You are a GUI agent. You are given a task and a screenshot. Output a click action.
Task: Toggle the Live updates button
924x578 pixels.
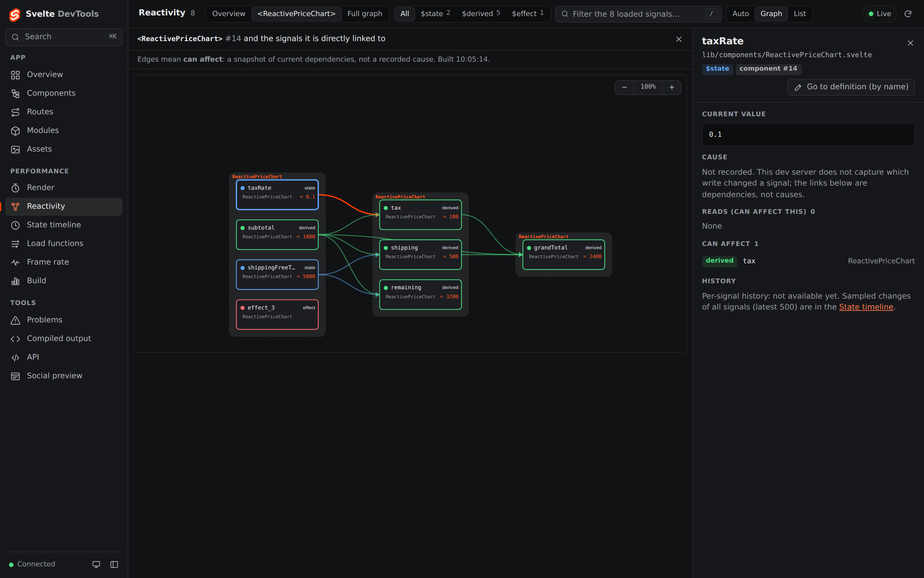pyautogui.click(x=880, y=14)
